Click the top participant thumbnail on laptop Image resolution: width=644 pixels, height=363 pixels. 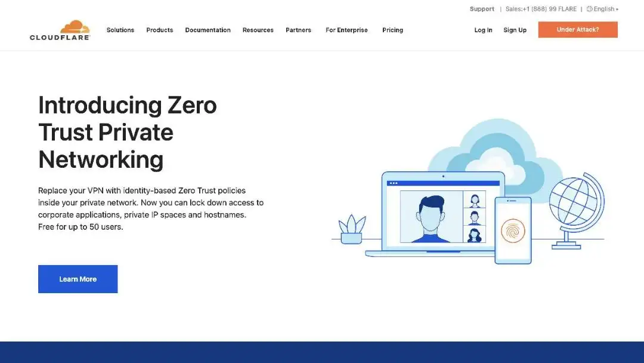475,199
